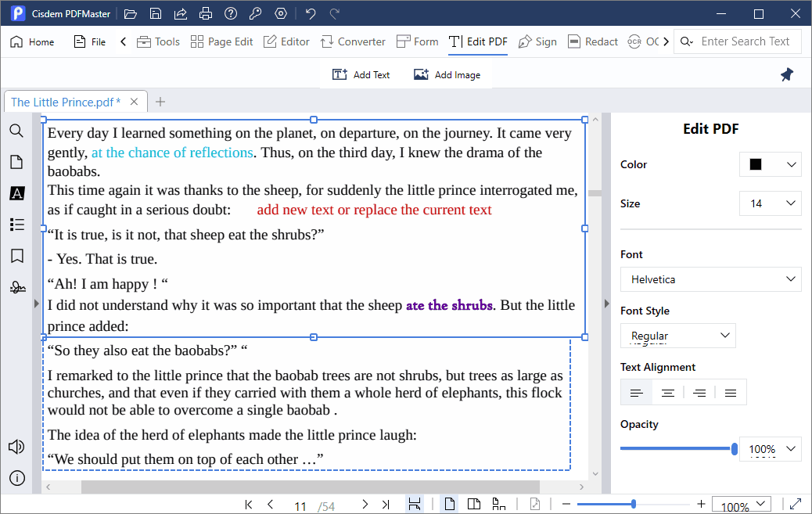Open the Font Style Regular dropdown

click(x=678, y=336)
